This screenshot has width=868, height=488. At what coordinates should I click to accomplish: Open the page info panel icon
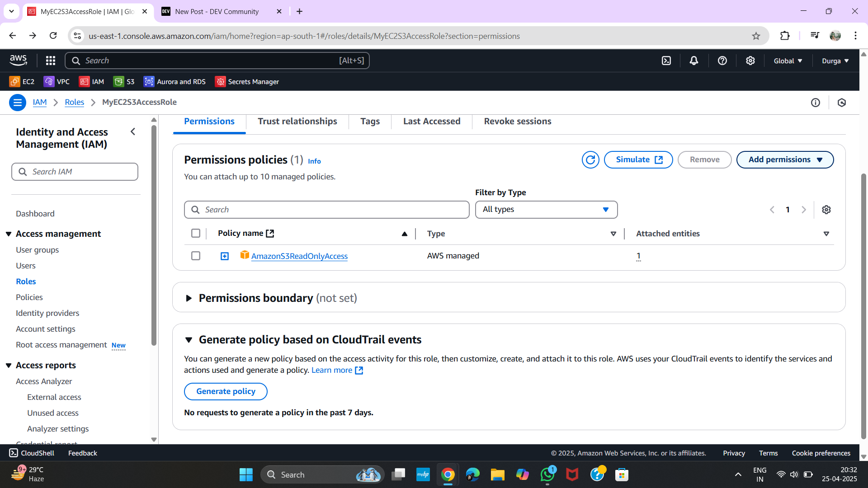click(816, 103)
